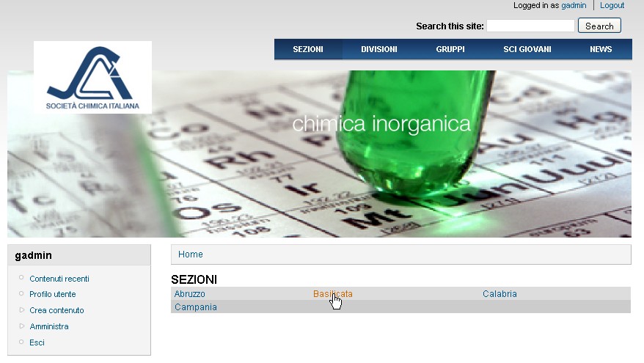The width and height of the screenshot is (644, 363).
Task: Open the gadmin user profile link
Action: (x=574, y=5)
